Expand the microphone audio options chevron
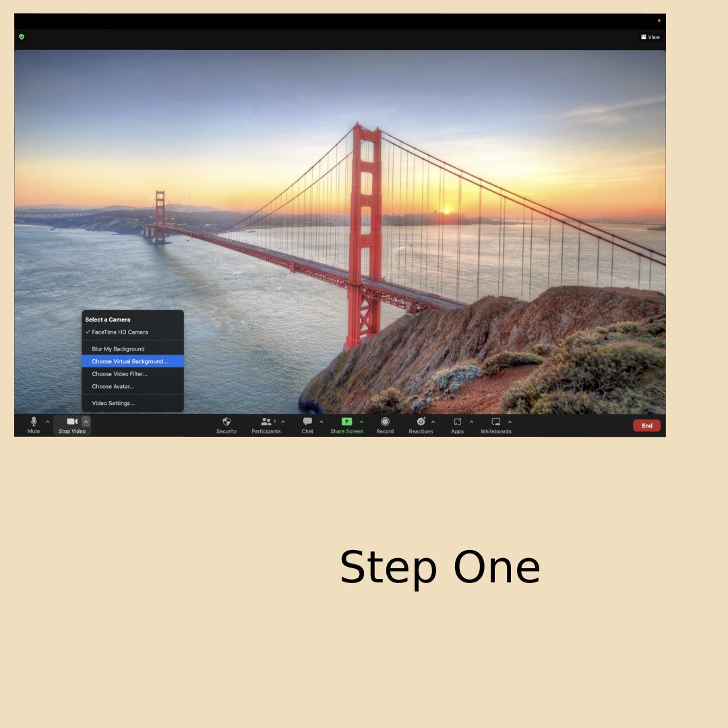This screenshot has width=728, height=728. pos(47,421)
